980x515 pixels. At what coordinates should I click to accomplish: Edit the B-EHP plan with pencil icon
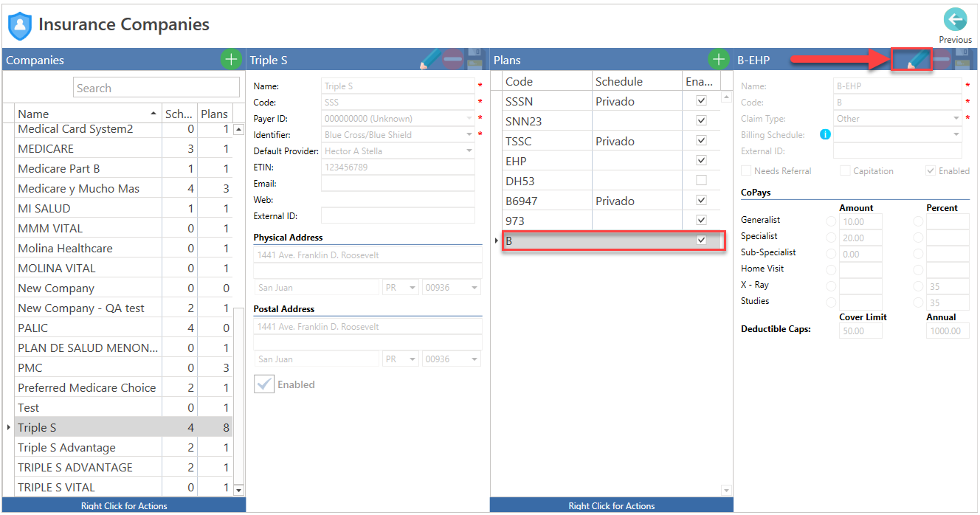917,60
